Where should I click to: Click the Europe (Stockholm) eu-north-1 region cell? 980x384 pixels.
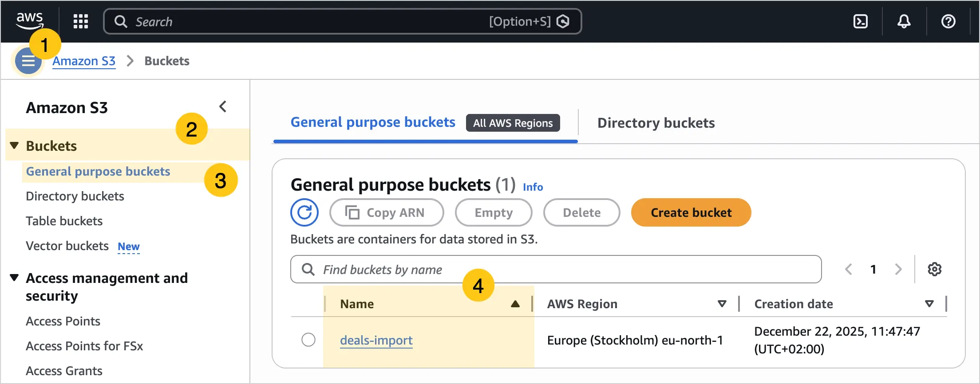[635, 340]
